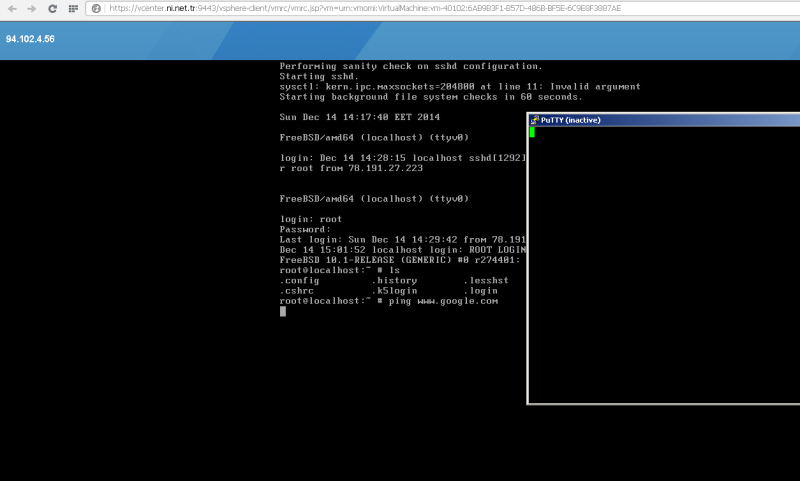This screenshot has height=481, width=800.
Task: Click the 'Sun Dec 14 14:17:40 EET 2014' date line
Action: (x=360, y=117)
